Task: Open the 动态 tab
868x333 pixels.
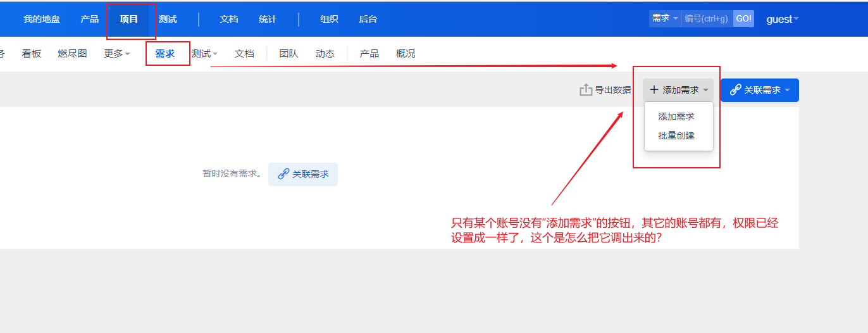Action: pyautogui.click(x=325, y=54)
